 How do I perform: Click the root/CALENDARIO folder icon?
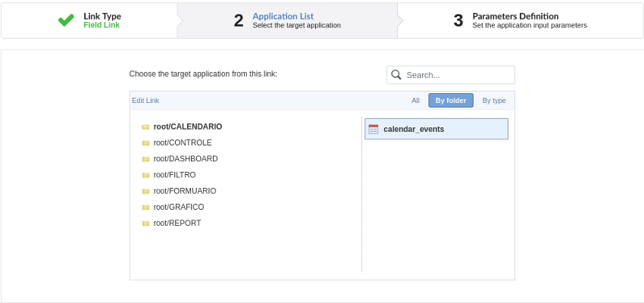(x=145, y=127)
